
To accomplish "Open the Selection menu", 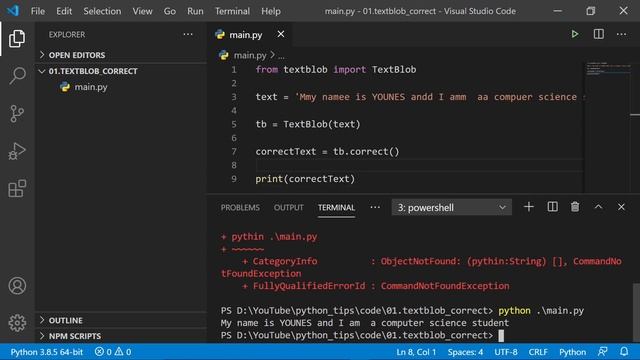I will point(102,11).
